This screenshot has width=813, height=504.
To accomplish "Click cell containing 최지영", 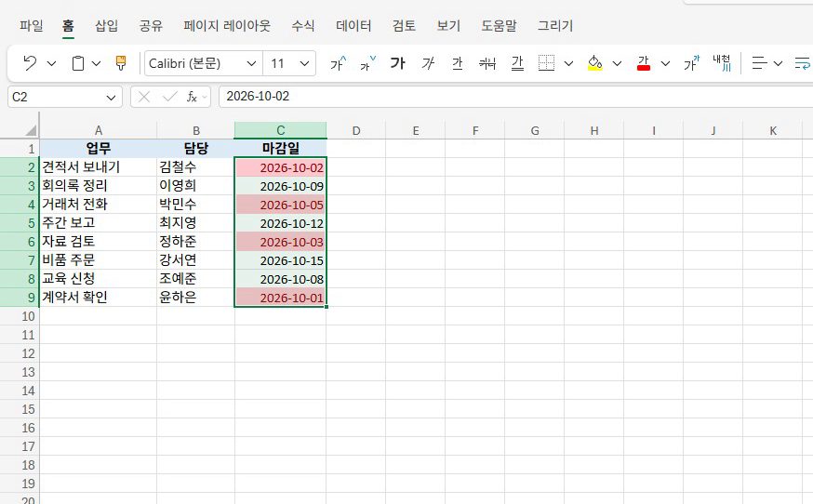I will coord(195,223).
